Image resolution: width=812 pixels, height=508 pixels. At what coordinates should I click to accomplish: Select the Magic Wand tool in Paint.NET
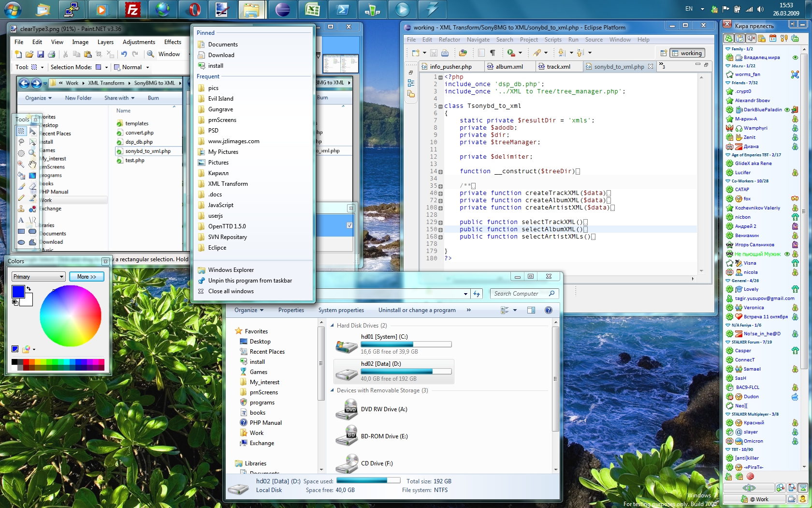[21, 164]
